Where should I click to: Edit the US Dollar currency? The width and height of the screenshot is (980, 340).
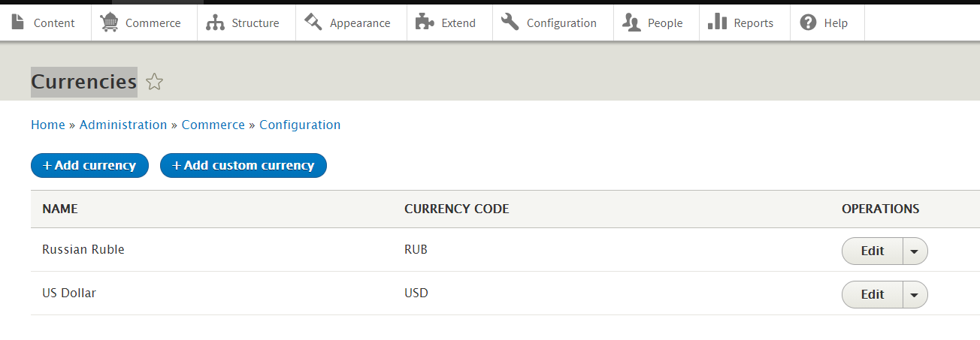click(873, 295)
